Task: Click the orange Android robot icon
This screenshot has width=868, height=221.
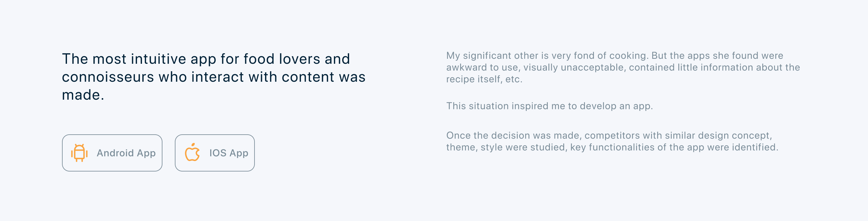Action: tap(79, 153)
